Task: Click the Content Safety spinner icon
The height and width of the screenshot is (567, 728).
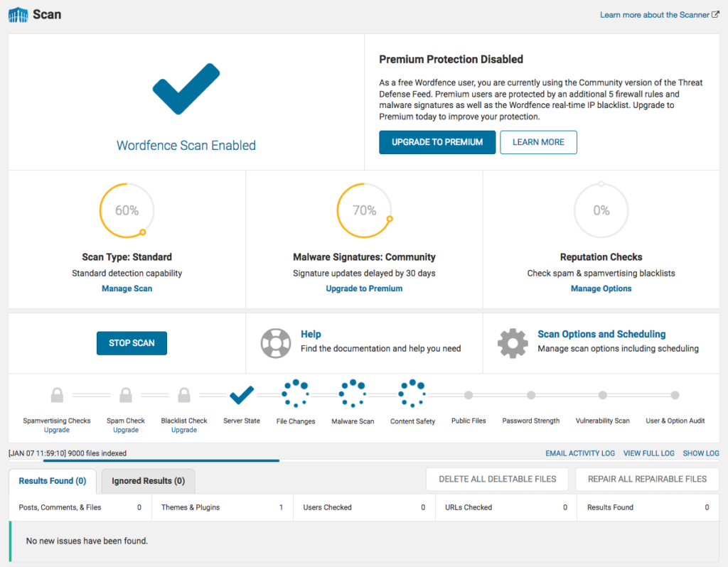Action: (x=412, y=394)
